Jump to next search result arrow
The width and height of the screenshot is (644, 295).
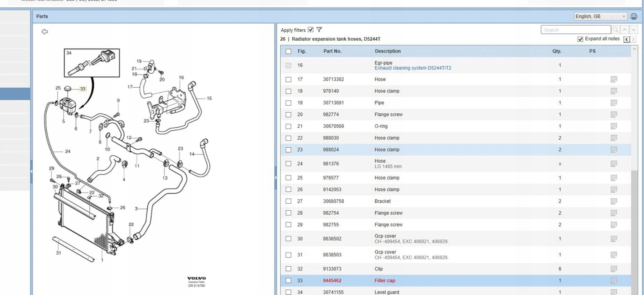pos(633,30)
